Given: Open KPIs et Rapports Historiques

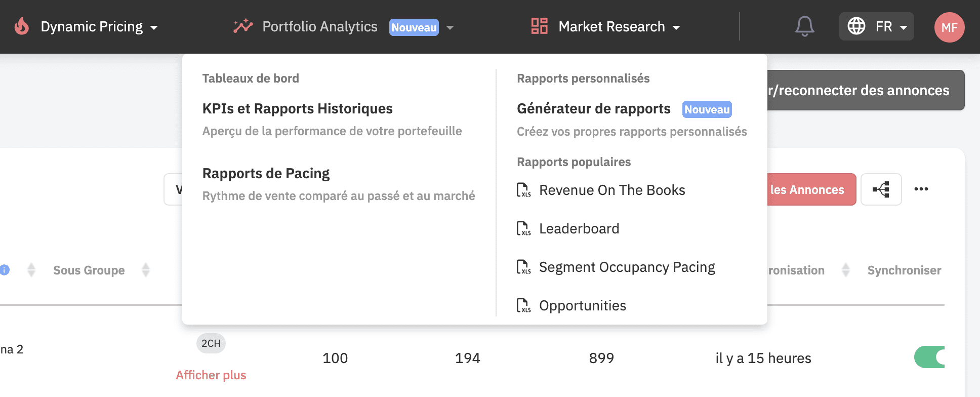Looking at the screenshot, I should point(297,109).
